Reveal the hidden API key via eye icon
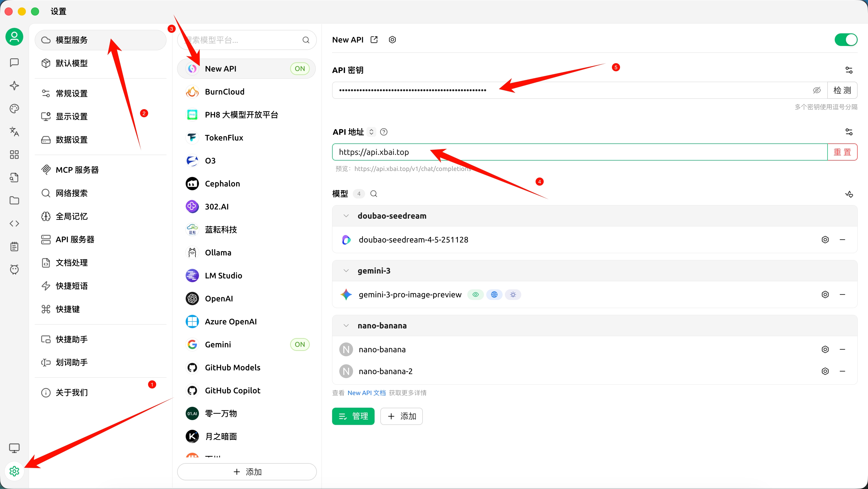The width and height of the screenshot is (868, 489). [817, 90]
